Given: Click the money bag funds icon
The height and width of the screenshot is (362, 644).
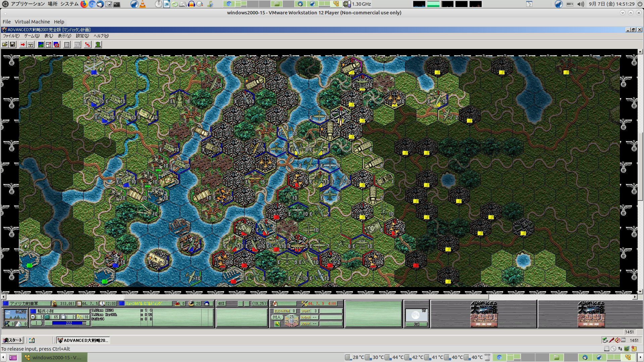Looking at the screenshot, I should pos(54,304).
